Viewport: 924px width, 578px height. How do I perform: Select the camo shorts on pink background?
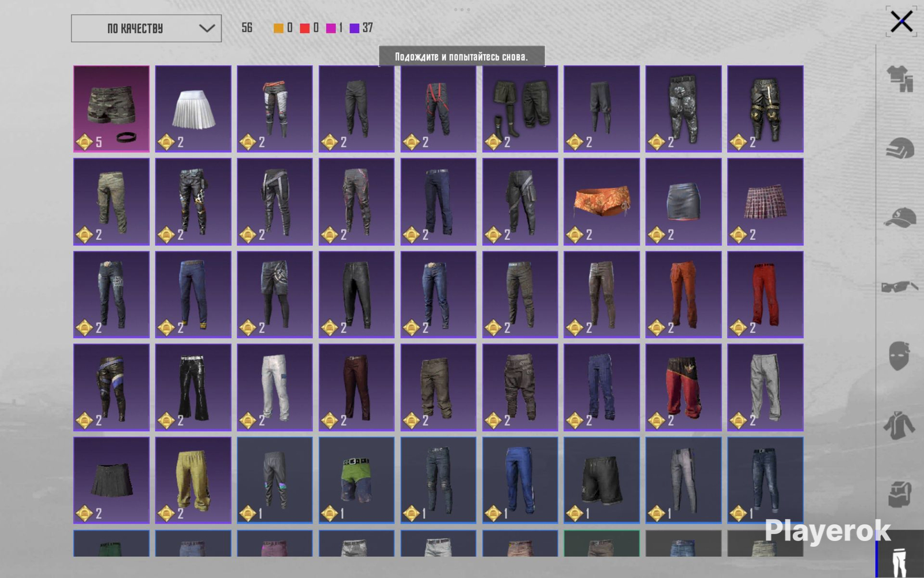pos(111,109)
